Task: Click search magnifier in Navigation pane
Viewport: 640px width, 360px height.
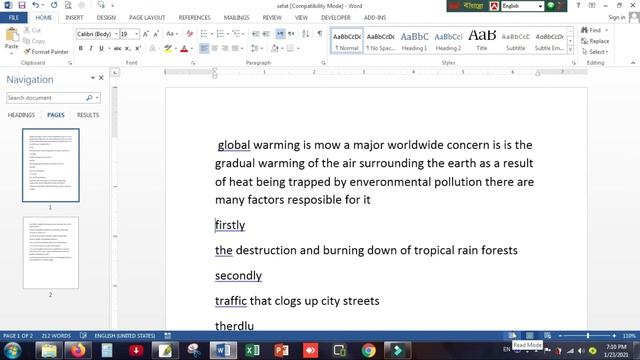Action: coord(89,98)
